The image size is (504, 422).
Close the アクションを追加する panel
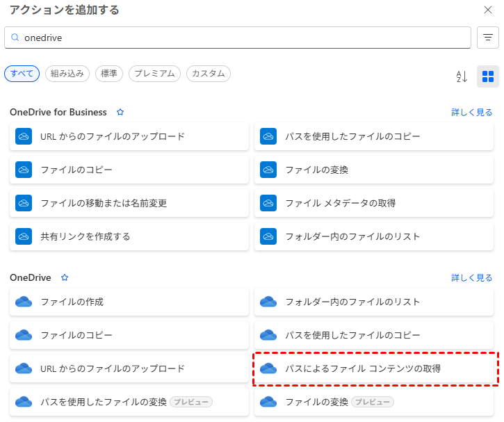click(487, 10)
